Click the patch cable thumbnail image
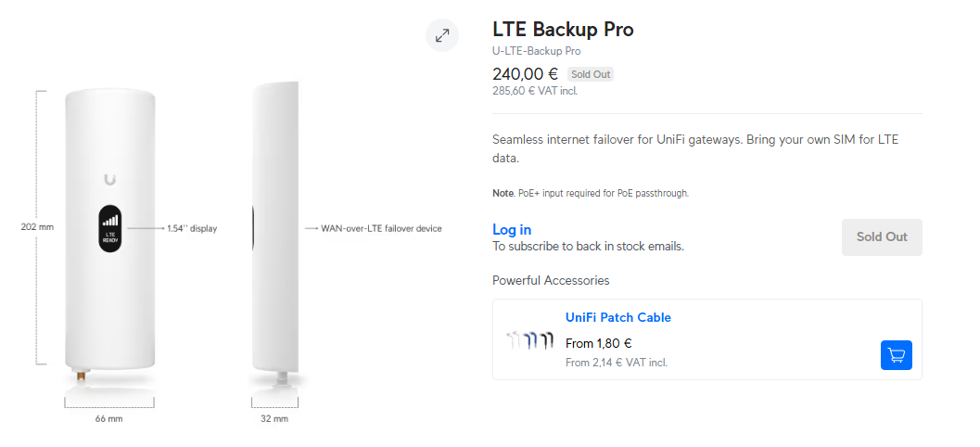Screen dimensions: 980x447 (x=529, y=340)
